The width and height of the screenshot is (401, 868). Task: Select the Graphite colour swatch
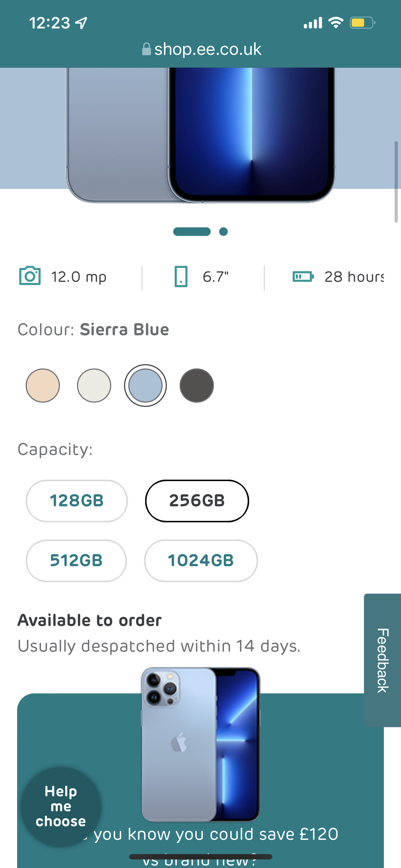click(196, 385)
